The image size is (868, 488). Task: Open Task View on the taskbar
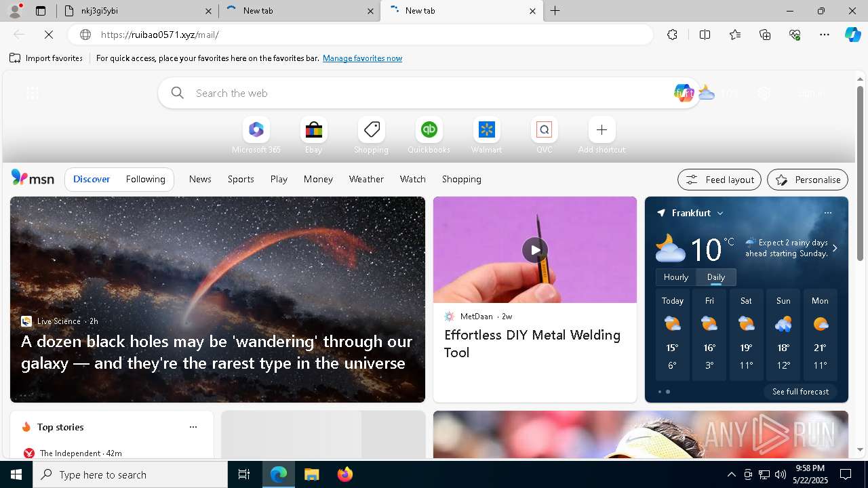[244, 474]
